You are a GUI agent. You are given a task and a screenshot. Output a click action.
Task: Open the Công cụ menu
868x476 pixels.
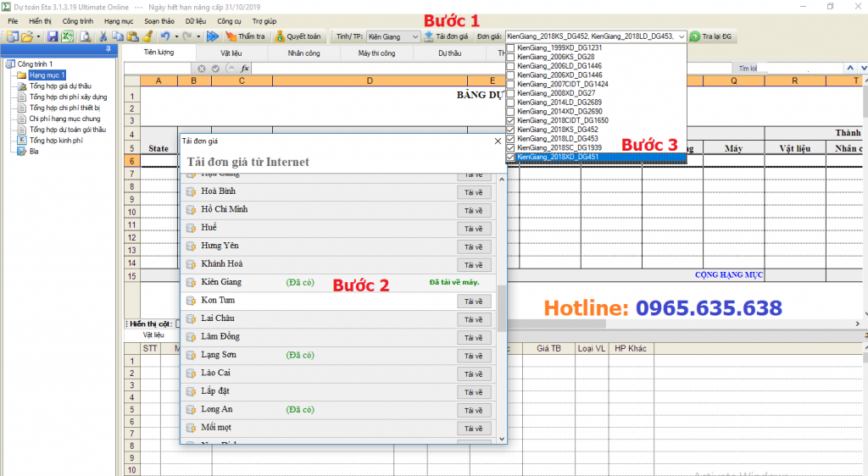coord(229,19)
